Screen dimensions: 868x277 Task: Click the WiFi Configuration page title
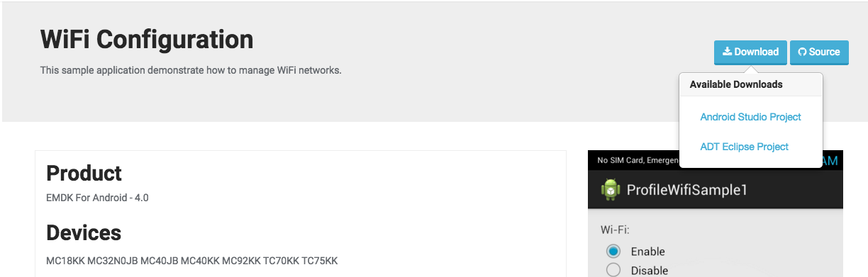[147, 39]
